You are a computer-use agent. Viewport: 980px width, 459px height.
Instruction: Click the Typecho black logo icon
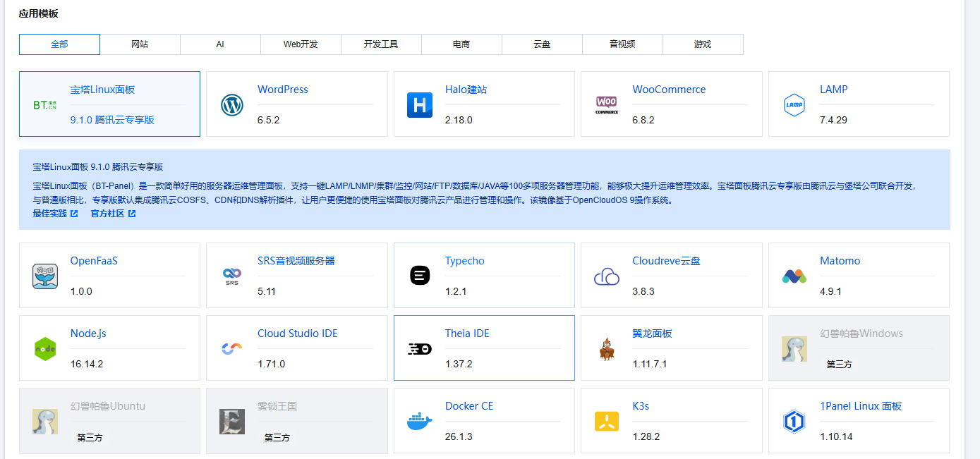(x=420, y=276)
